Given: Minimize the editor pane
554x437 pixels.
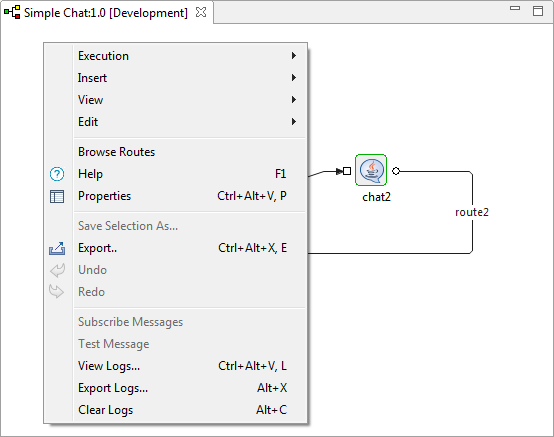Looking at the screenshot, I should tap(515, 8).
